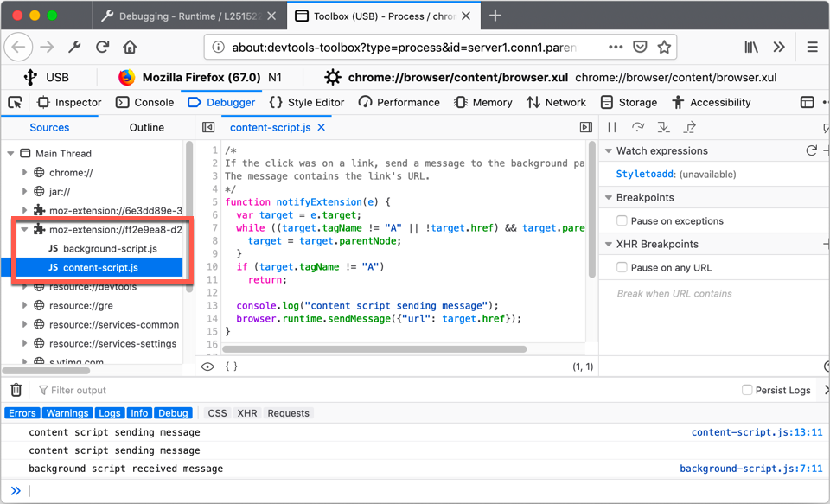Enable Pause on exceptions
830x504 pixels.
click(x=620, y=221)
